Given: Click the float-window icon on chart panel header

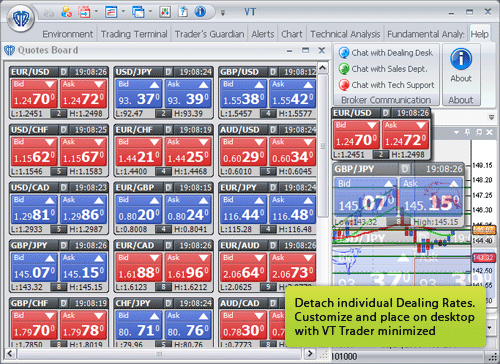Looking at the screenshot, I should [x=479, y=132].
